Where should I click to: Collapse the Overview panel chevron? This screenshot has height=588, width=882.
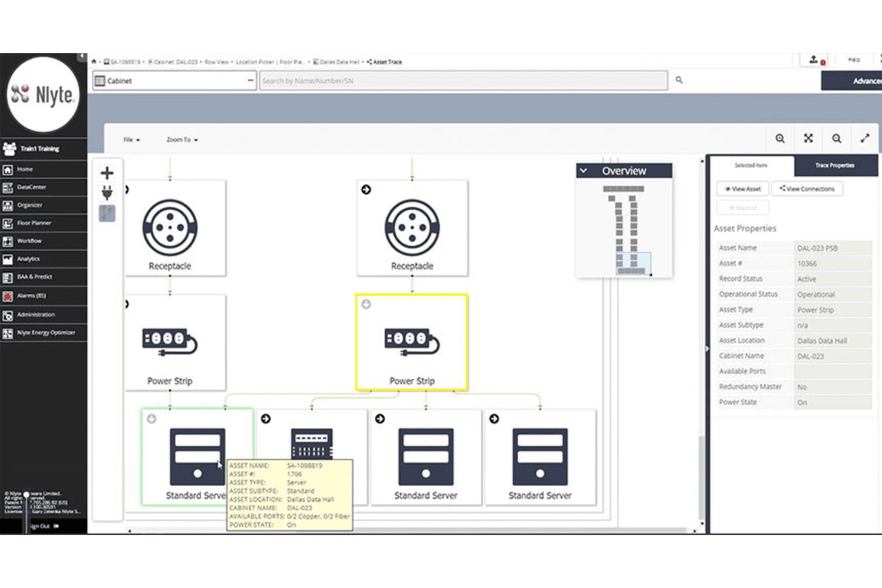pos(584,171)
